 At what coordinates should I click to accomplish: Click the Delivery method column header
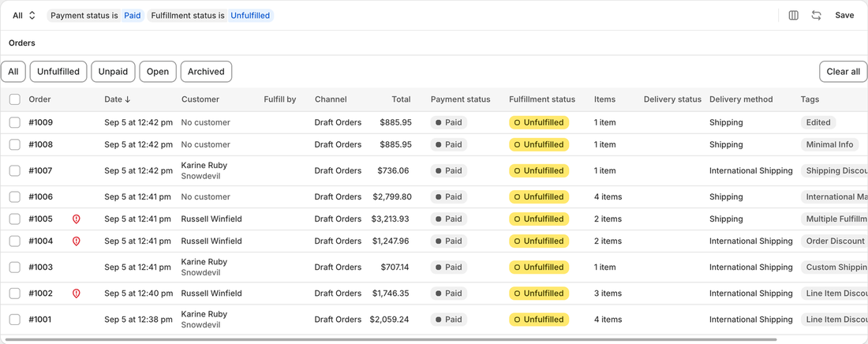tap(741, 99)
